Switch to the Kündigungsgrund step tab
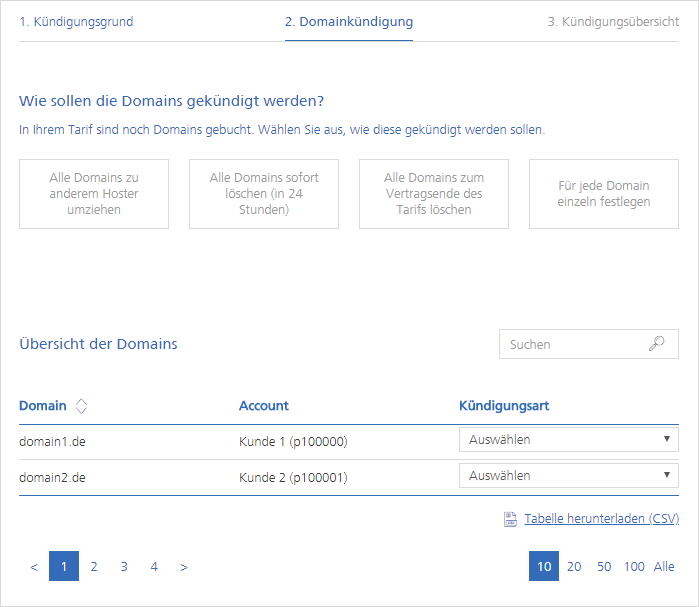This screenshot has width=699, height=607. point(76,22)
